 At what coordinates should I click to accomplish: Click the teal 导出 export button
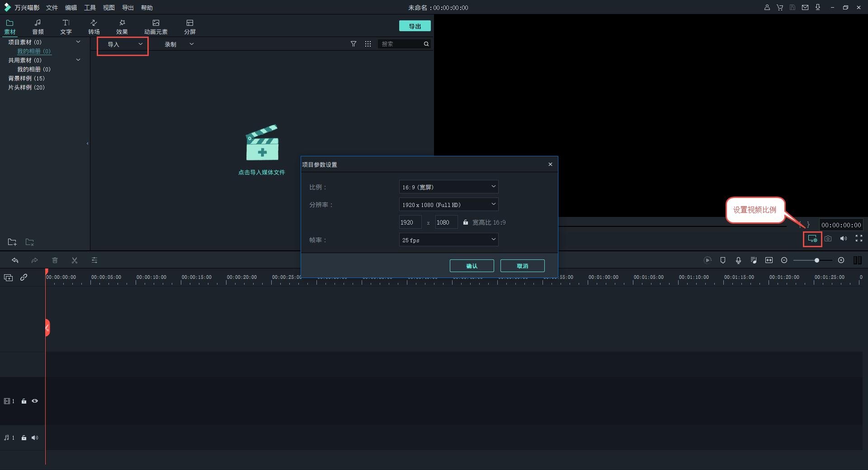pos(415,26)
